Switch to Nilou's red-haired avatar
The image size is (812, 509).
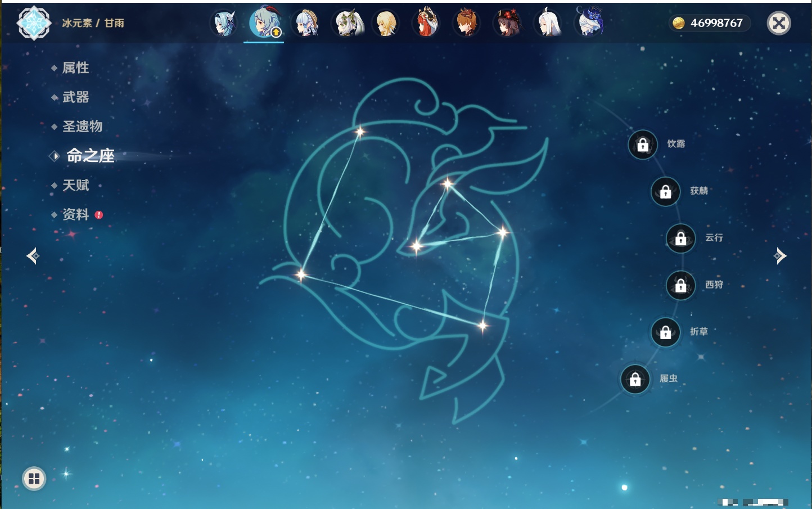pyautogui.click(x=427, y=23)
